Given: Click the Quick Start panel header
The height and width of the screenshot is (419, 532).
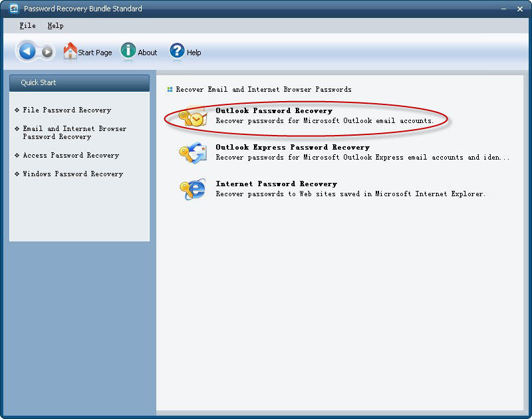Looking at the screenshot, I should coord(40,82).
